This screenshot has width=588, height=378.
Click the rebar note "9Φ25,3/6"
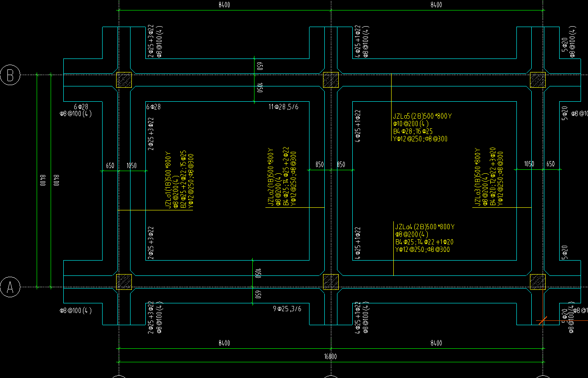coord(287,309)
